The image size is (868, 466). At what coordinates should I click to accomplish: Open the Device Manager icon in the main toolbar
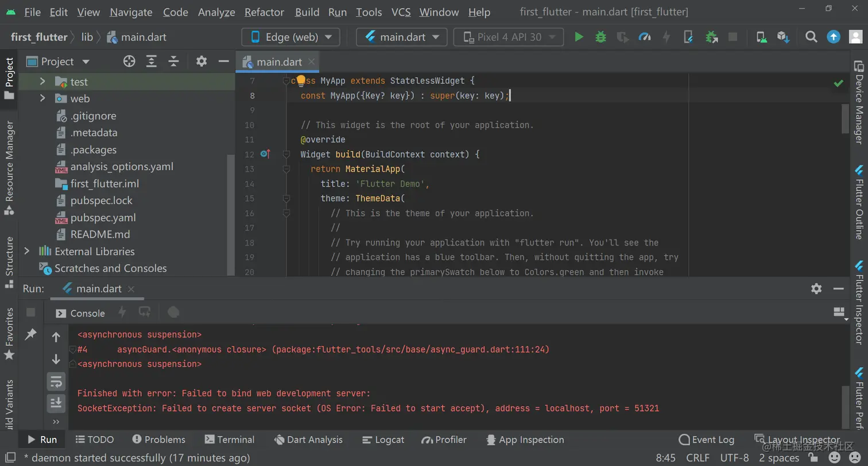(x=761, y=37)
